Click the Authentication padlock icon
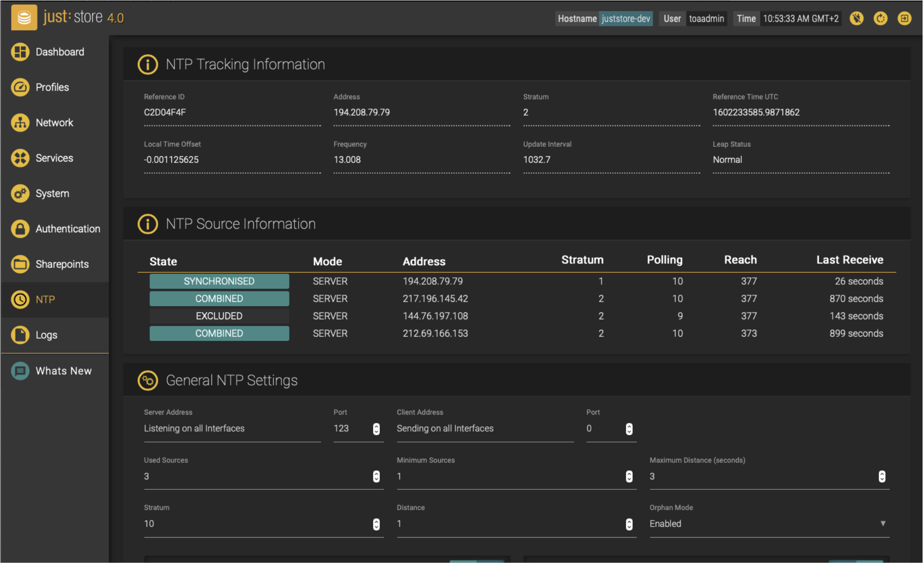 point(20,229)
